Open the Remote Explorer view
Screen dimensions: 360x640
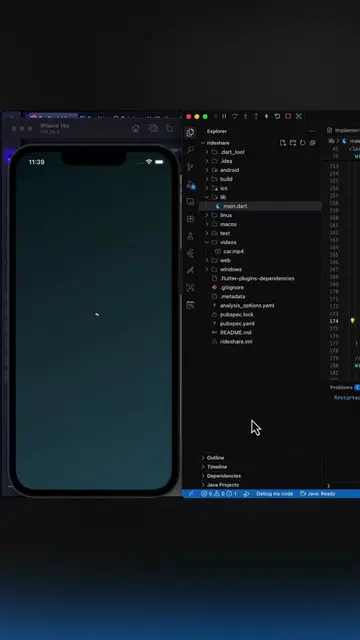tap(190, 202)
